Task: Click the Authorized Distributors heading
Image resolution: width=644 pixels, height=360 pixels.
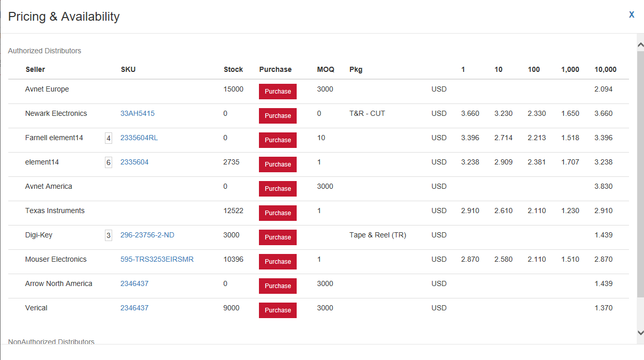Action: [44, 51]
